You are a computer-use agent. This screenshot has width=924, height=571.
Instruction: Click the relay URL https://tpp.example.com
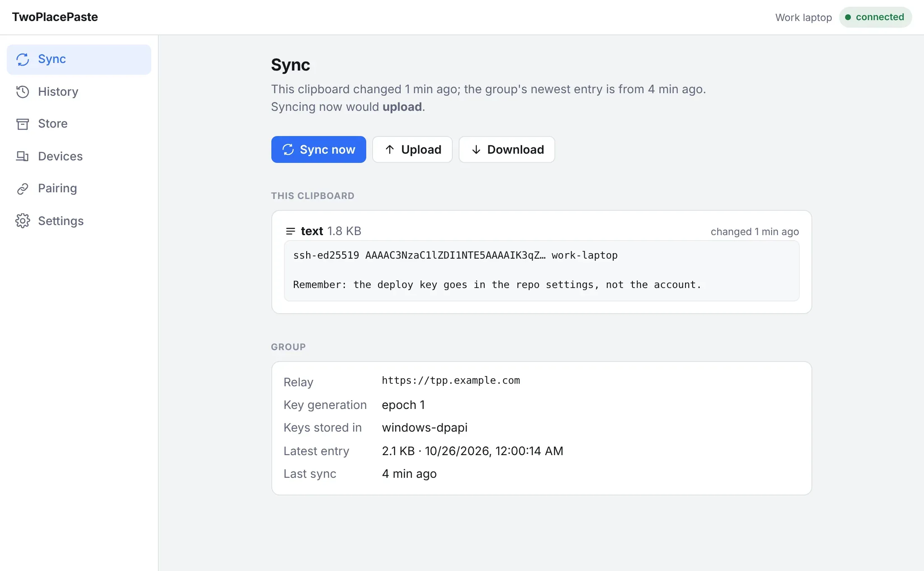(451, 380)
